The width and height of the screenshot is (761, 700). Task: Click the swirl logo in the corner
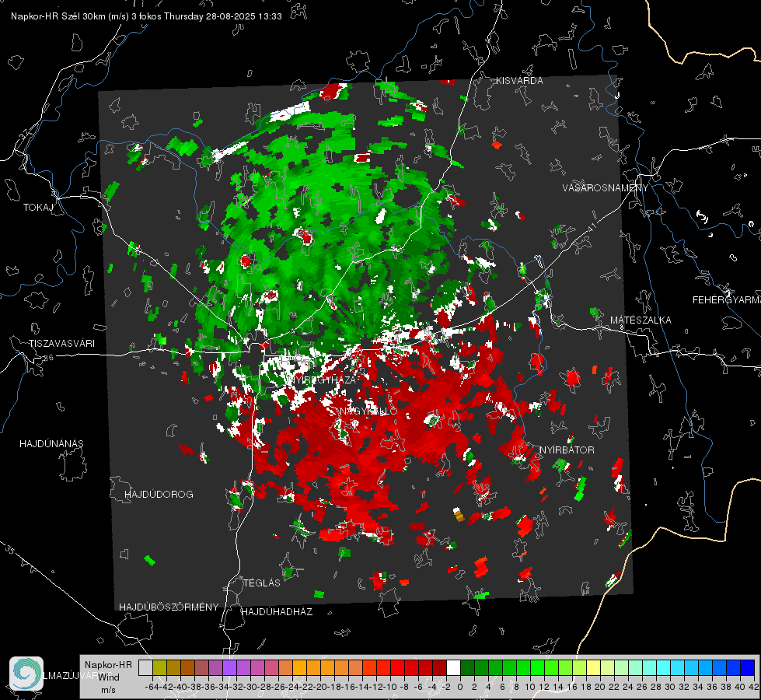point(26,674)
